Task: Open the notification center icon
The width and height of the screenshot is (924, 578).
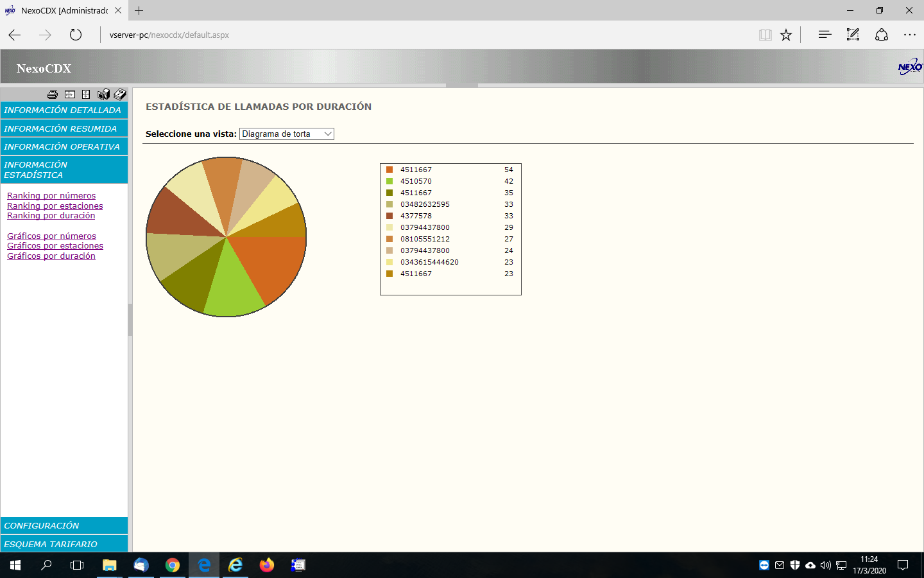Action: 903,565
